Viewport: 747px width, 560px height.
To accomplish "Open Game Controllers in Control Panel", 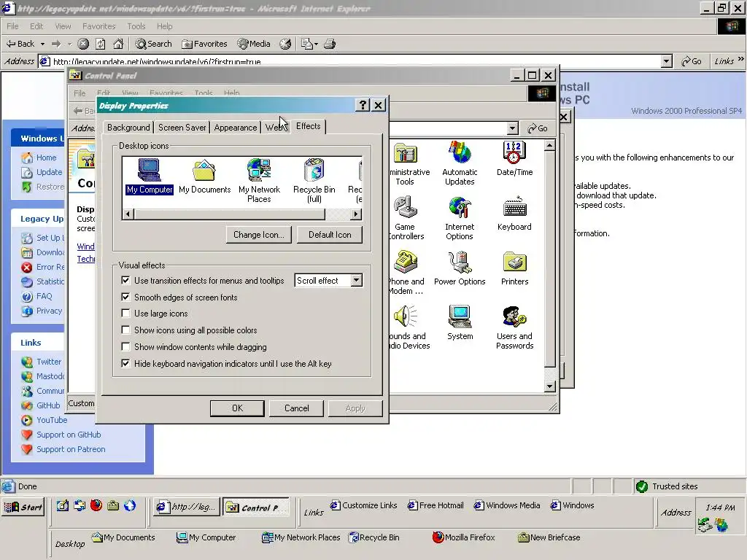I will coord(406,218).
